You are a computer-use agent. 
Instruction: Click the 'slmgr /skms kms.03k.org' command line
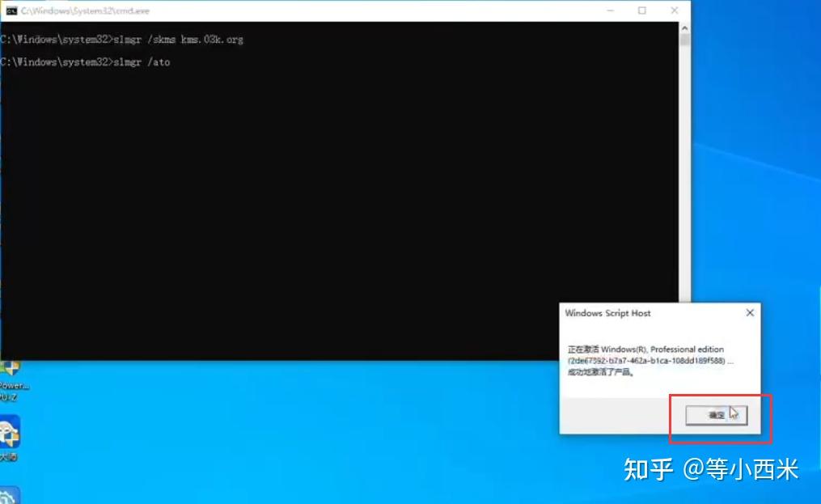coord(121,40)
